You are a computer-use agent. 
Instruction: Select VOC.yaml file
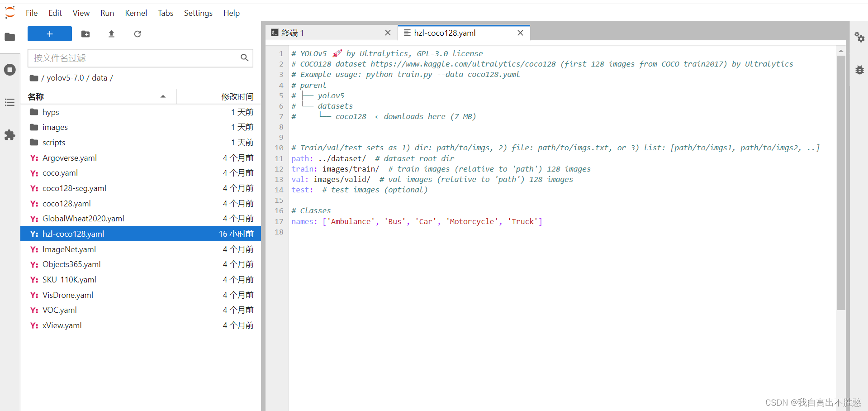[x=141, y=310]
